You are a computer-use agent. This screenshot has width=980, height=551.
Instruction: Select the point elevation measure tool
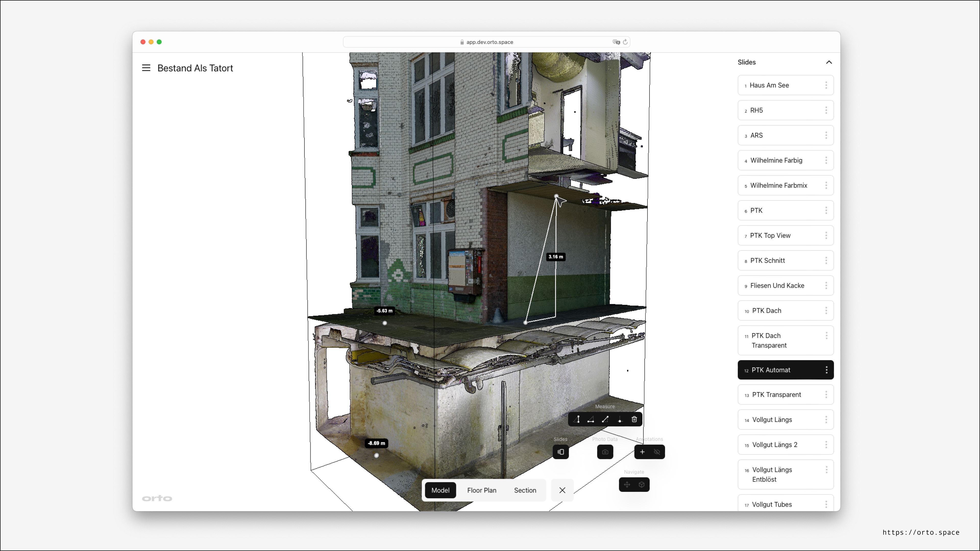coord(620,419)
